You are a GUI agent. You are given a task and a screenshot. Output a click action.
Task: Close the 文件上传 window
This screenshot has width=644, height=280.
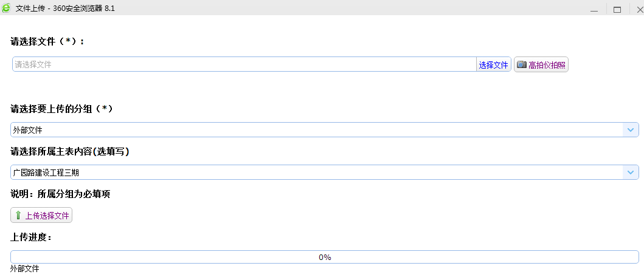click(x=638, y=9)
